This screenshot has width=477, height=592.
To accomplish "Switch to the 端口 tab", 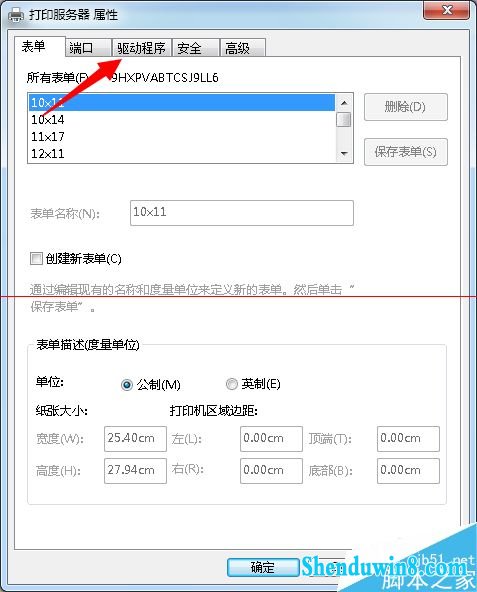I will (88, 48).
